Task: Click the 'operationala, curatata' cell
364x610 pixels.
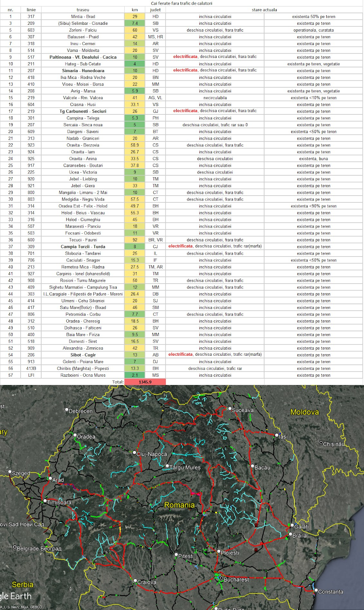Action: (x=313, y=30)
